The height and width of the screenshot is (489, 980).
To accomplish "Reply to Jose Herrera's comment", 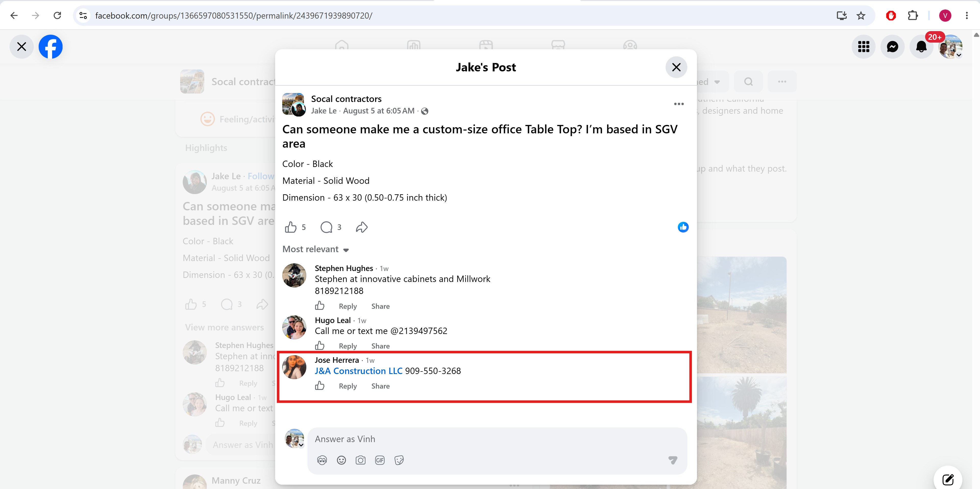I will [x=348, y=386].
